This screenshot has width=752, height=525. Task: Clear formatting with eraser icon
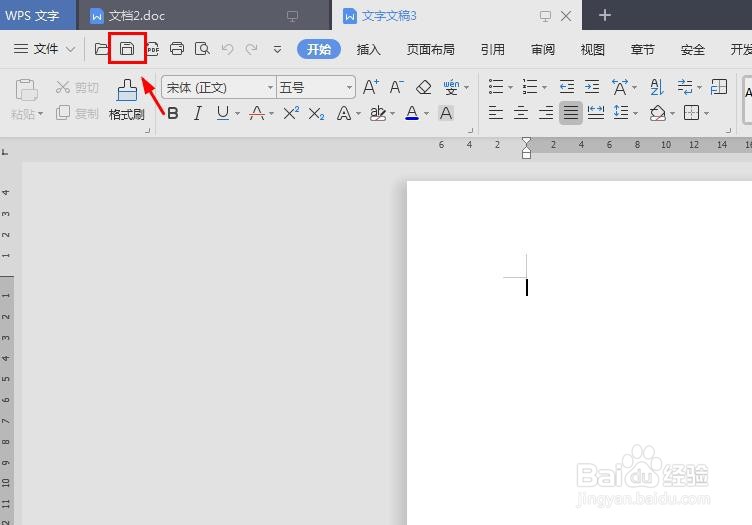[423, 87]
